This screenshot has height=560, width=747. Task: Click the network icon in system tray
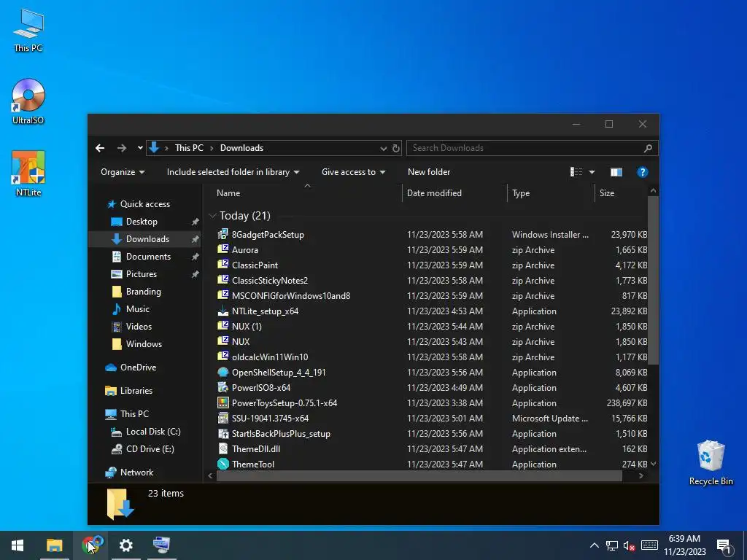tap(612, 545)
